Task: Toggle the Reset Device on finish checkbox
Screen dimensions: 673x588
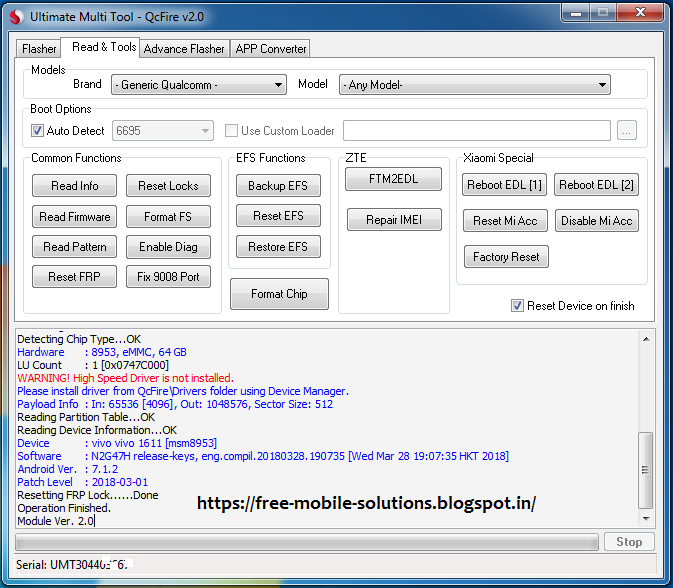Action: click(x=517, y=306)
